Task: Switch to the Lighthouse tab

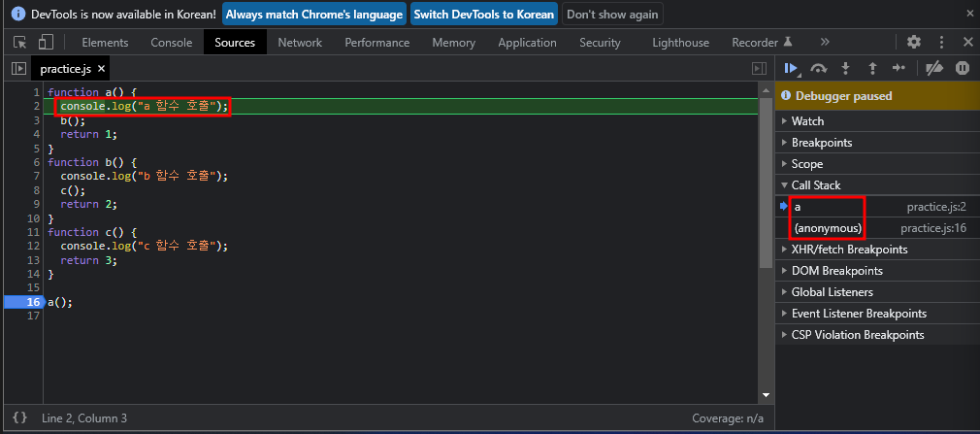Action: click(680, 43)
